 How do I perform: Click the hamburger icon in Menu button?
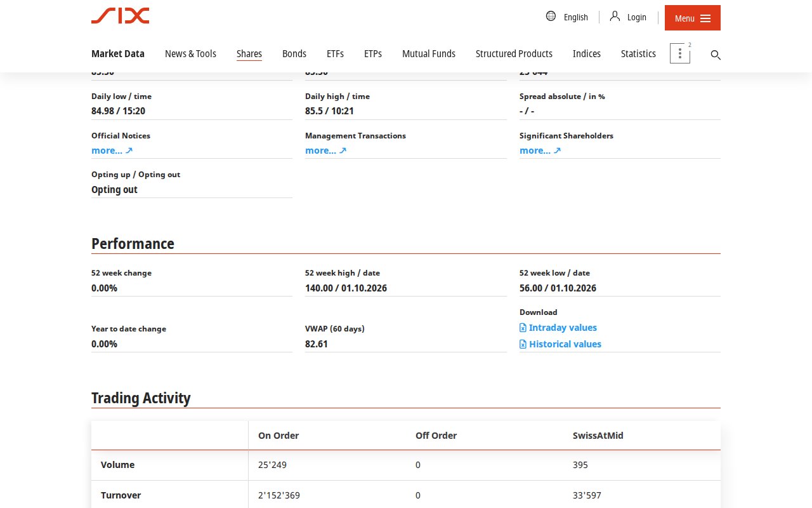[705, 18]
